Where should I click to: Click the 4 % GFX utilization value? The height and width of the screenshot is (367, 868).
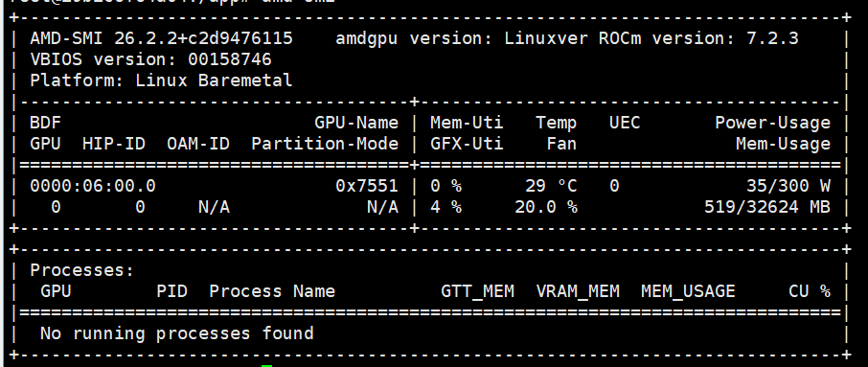point(445,207)
